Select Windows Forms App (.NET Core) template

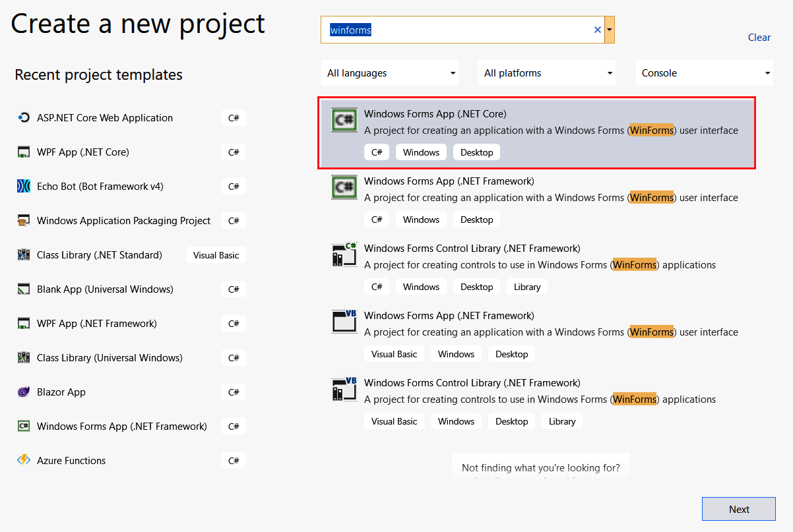[x=538, y=133]
